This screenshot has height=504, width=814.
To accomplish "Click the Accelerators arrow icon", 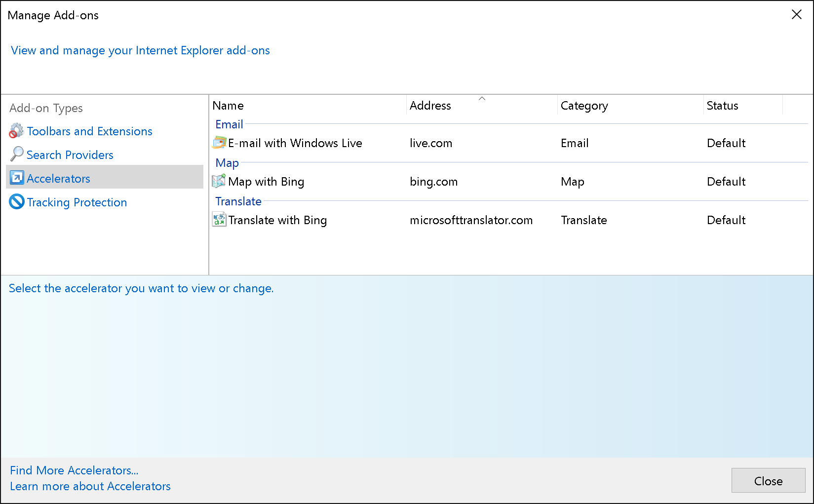I will 17,178.
